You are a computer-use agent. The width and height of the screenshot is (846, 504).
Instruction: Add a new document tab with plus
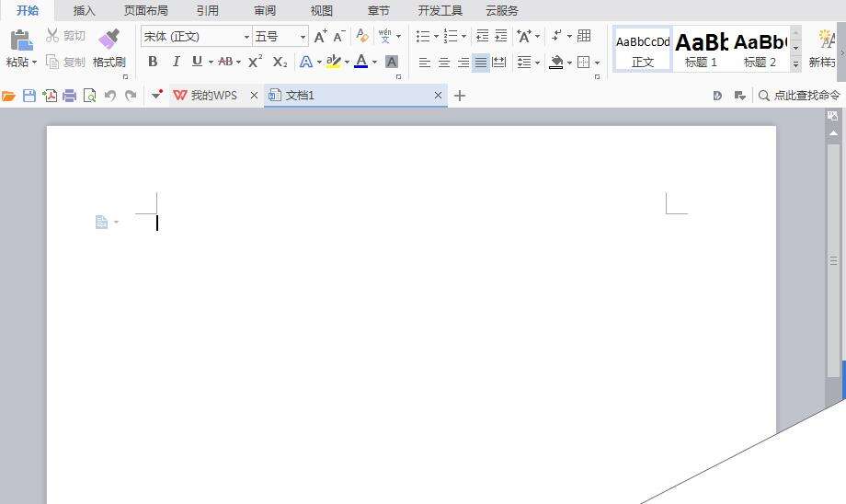point(460,96)
